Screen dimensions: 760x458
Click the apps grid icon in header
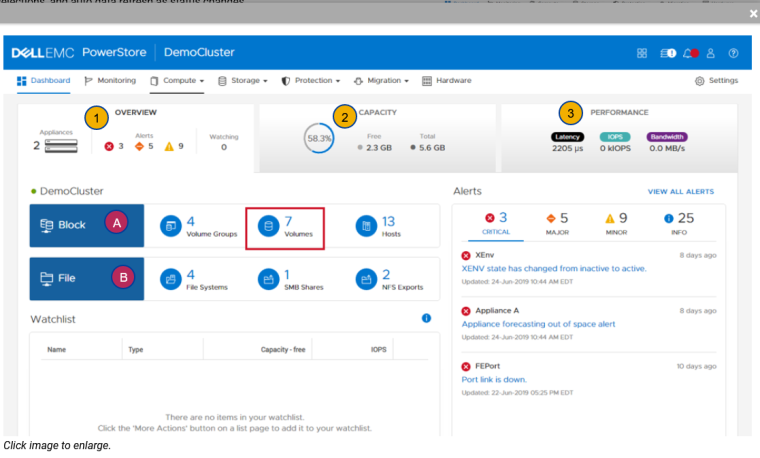642,53
